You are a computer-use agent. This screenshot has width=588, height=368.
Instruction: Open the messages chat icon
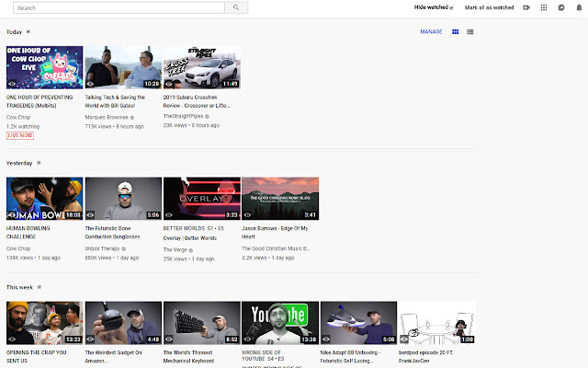[561, 7]
